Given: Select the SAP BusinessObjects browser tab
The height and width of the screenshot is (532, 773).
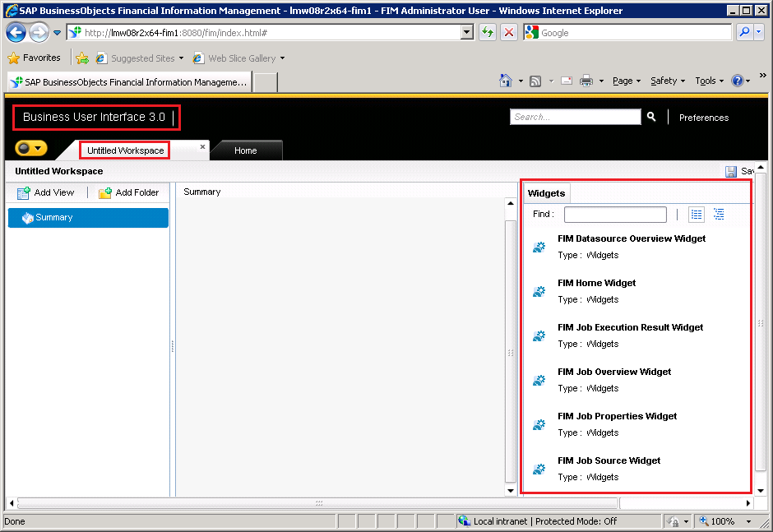Looking at the screenshot, I should (130, 82).
